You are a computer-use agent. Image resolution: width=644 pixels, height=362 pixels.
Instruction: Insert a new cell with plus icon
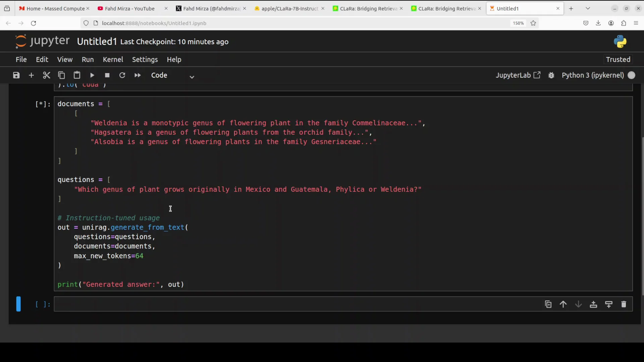point(31,75)
